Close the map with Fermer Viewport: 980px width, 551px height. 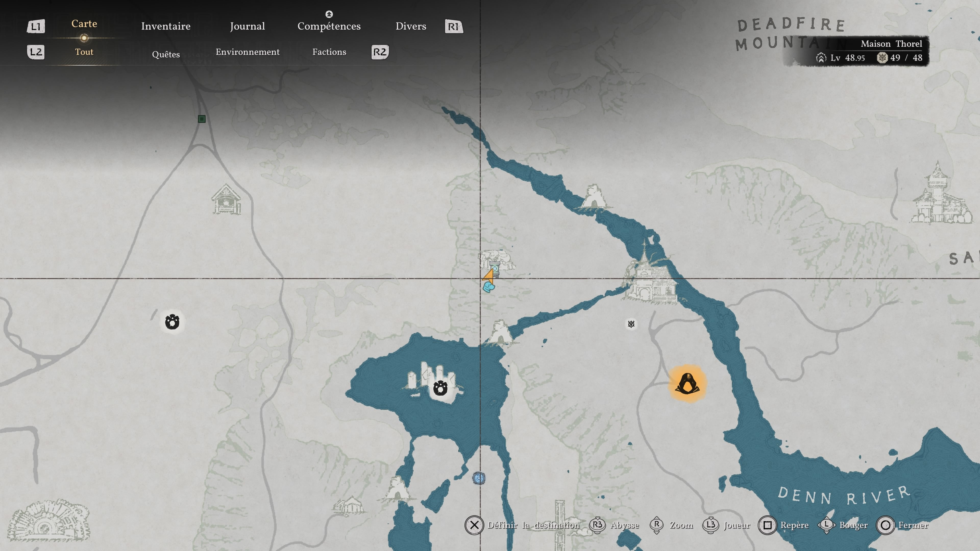click(902, 525)
